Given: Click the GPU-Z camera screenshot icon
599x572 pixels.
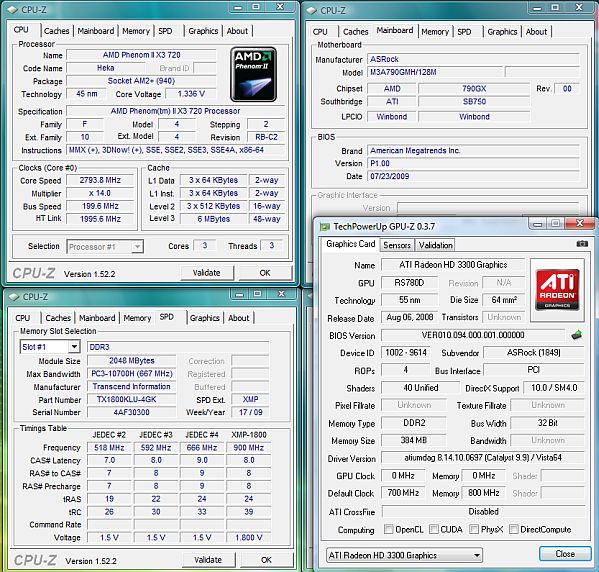Looking at the screenshot, I should click(582, 243).
